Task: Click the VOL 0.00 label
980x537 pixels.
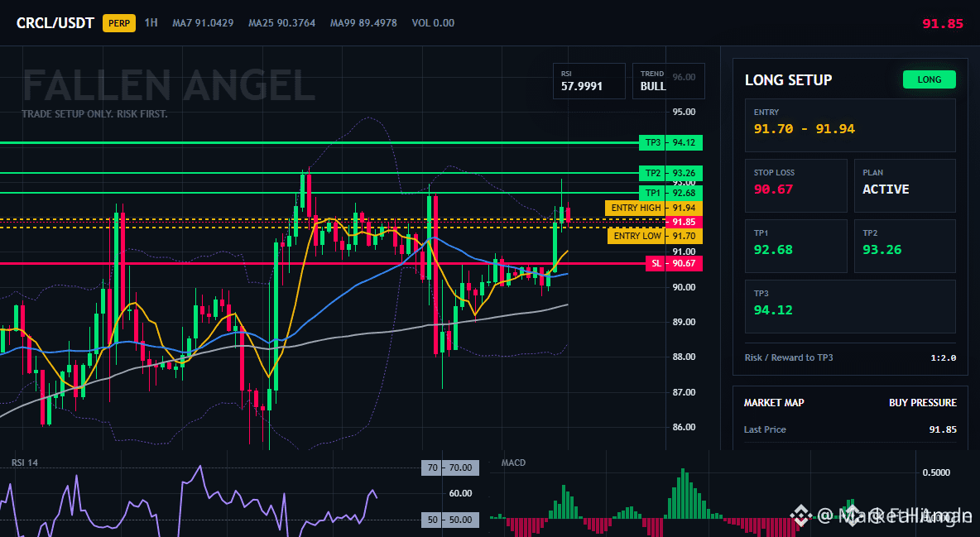Action: [433, 22]
